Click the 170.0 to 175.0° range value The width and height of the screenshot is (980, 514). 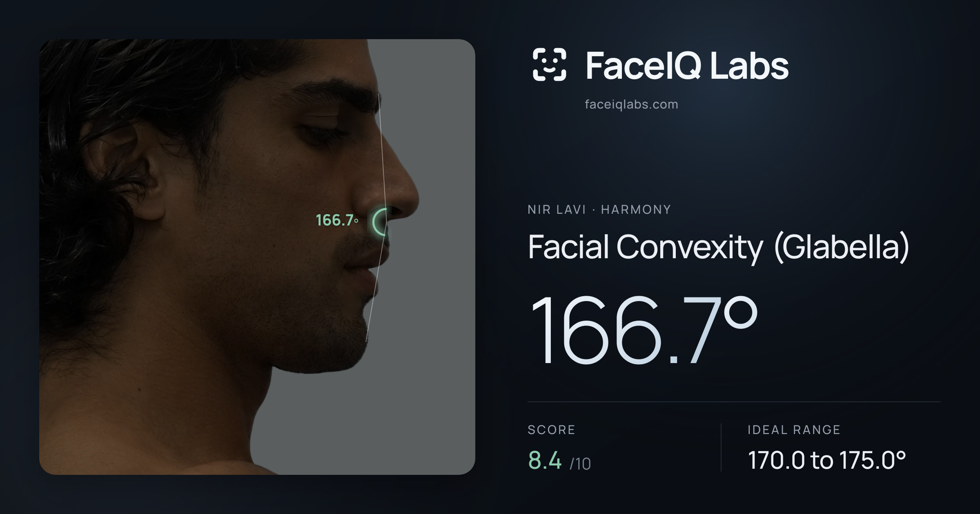click(x=827, y=460)
